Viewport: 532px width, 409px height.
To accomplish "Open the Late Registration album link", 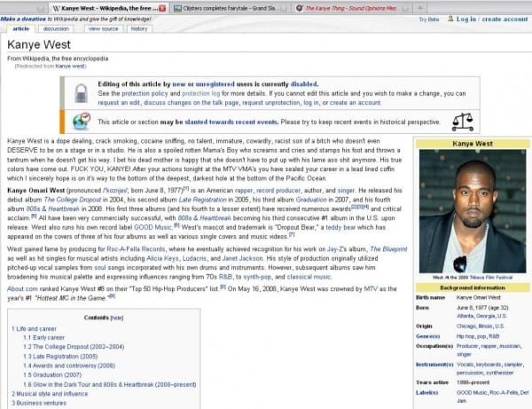I will pyautogui.click(x=202, y=200).
